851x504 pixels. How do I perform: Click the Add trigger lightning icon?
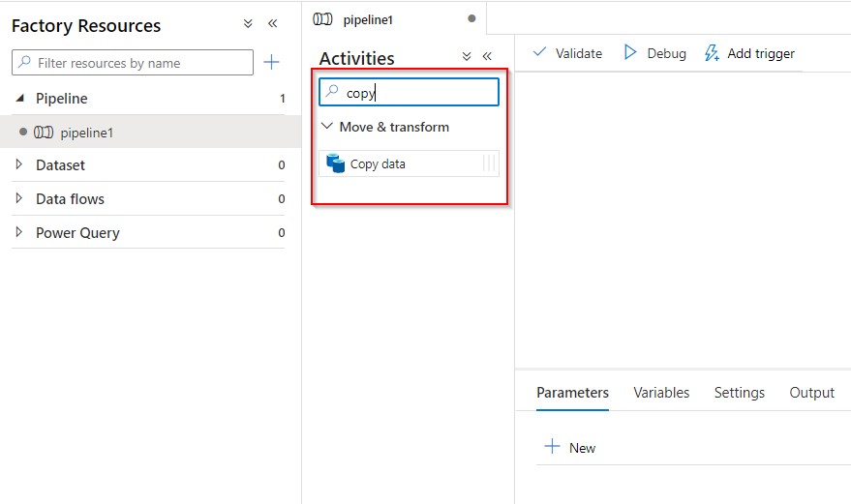712,52
